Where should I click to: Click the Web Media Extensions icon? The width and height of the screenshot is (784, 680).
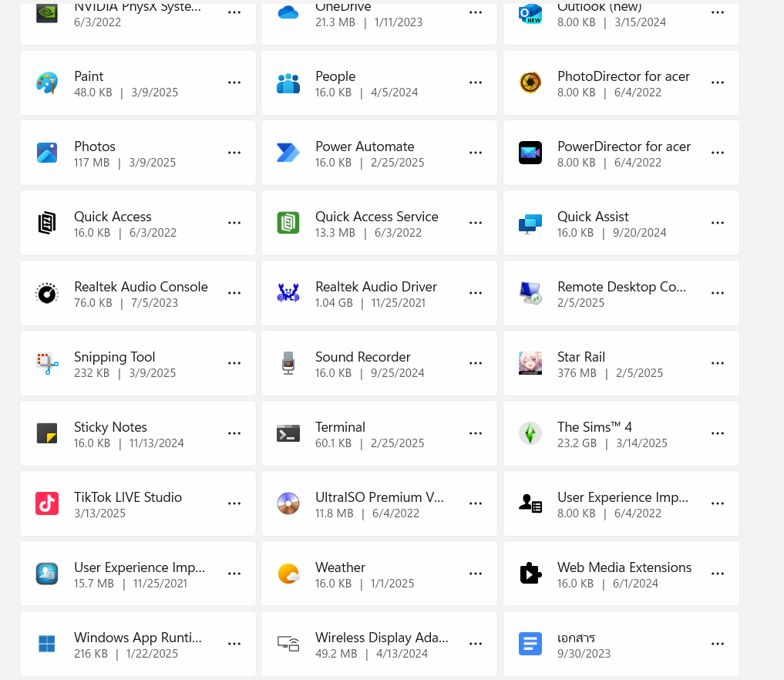530,574
